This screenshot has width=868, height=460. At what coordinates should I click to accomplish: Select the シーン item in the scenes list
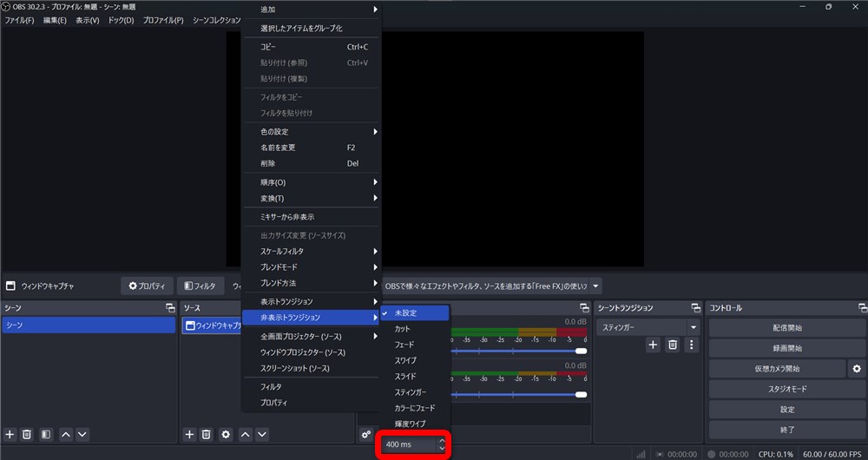click(x=89, y=325)
